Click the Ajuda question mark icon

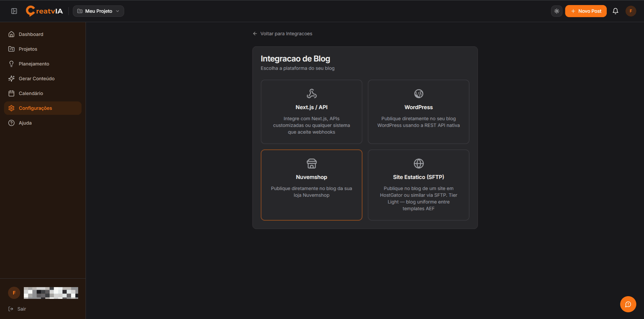point(11,123)
